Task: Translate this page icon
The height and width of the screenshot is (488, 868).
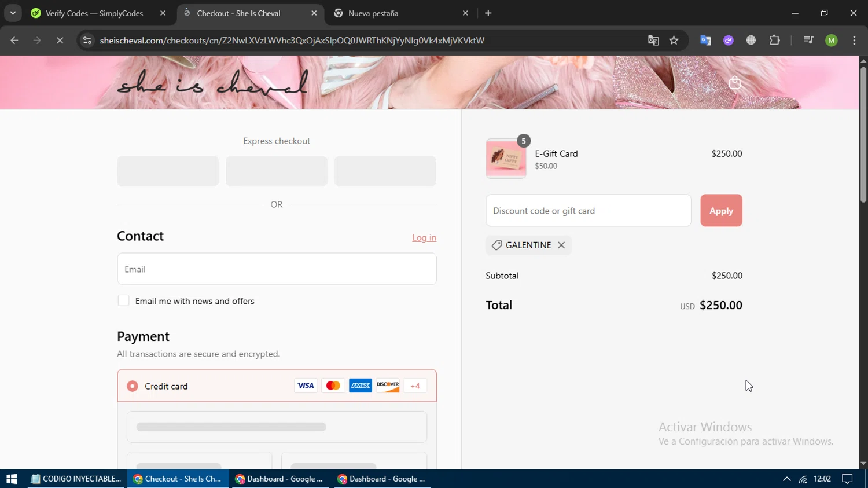Action: (x=653, y=40)
